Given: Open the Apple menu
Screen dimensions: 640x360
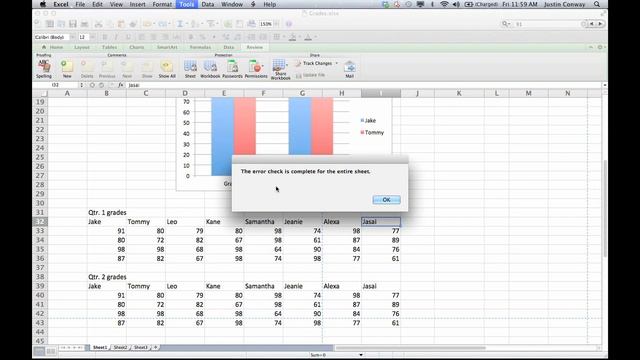Looking at the screenshot, I should point(42,4).
